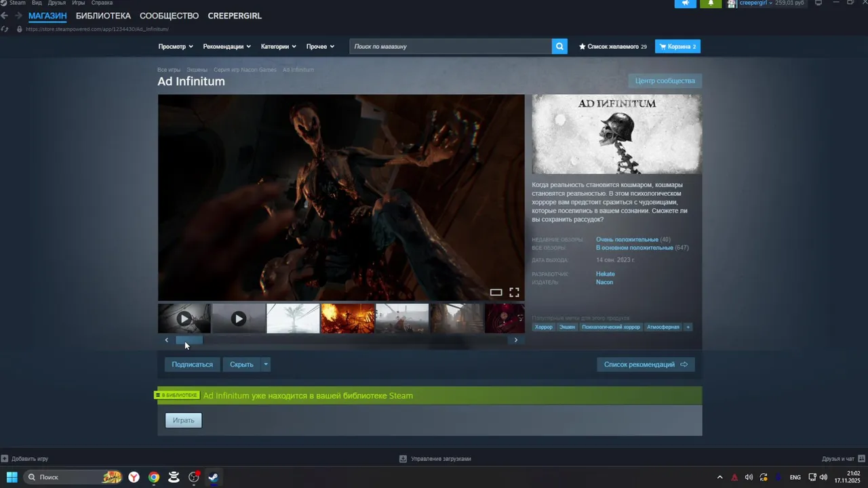Expand the arrow next to Скрыть
Viewport: 868px width, 488px height.
tap(266, 365)
